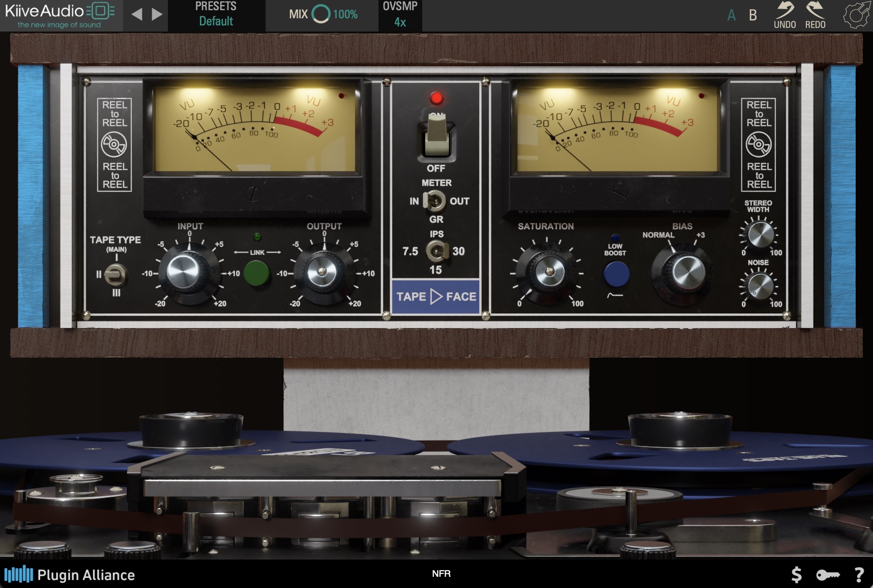Click the LINK indicator LED

257,237
